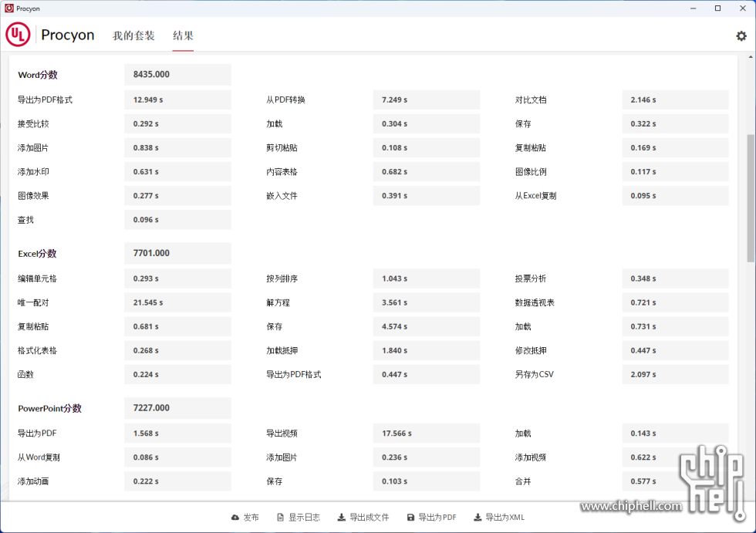Click the 导出为XML button label
The width and height of the screenshot is (756, 533).
tap(505, 517)
